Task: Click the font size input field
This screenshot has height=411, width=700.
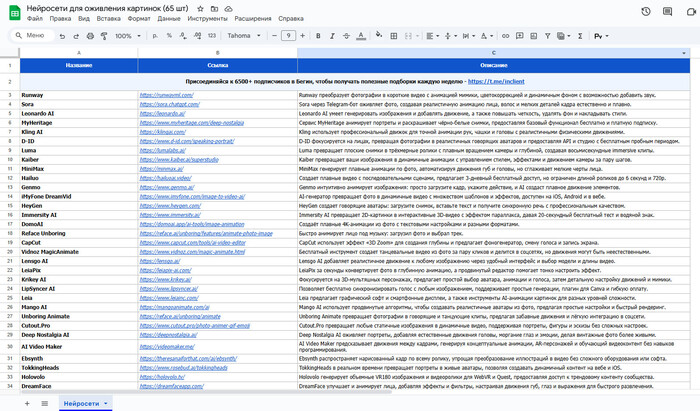Action: (289, 35)
